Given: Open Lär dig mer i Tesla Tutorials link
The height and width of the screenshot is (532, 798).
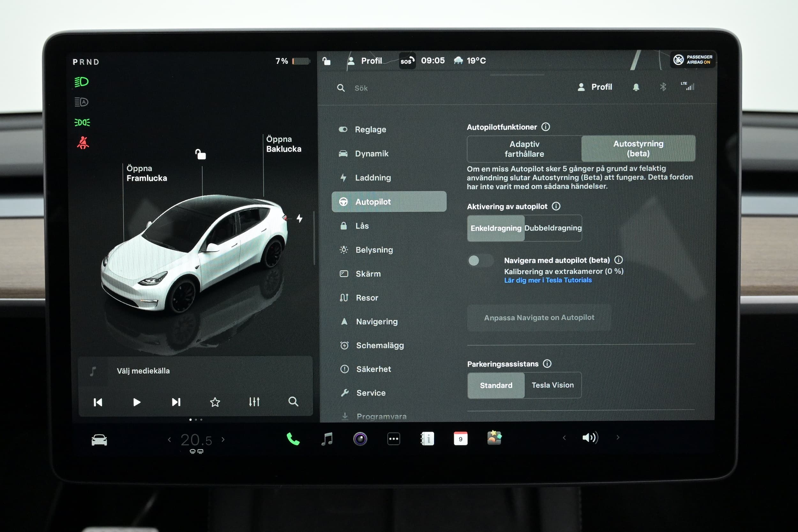Looking at the screenshot, I should coord(548,280).
